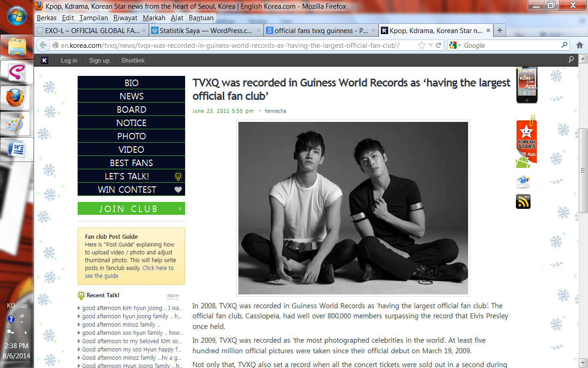Open the Berkas menu

(46, 18)
